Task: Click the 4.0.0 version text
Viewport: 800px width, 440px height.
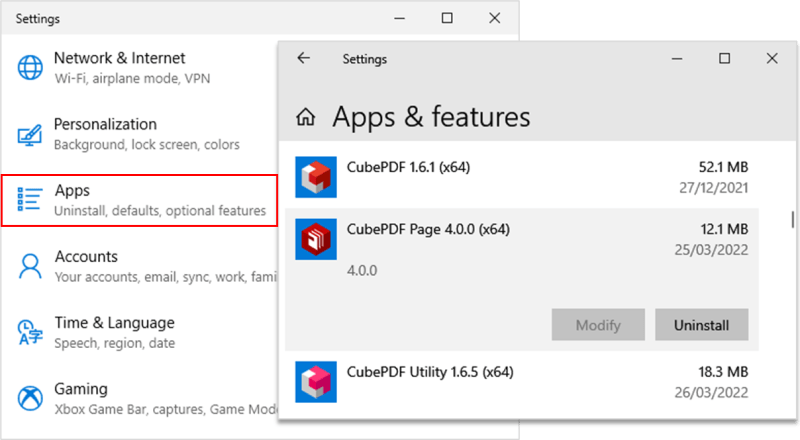Action: click(x=362, y=271)
